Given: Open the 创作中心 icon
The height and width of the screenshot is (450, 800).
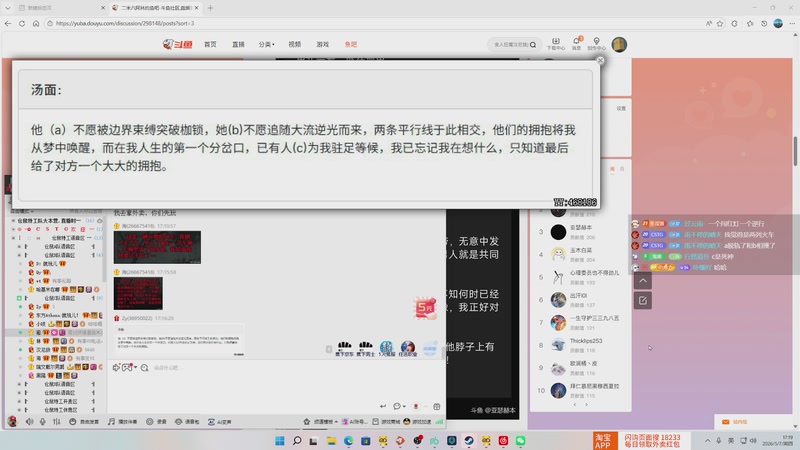Looking at the screenshot, I should 596,44.
